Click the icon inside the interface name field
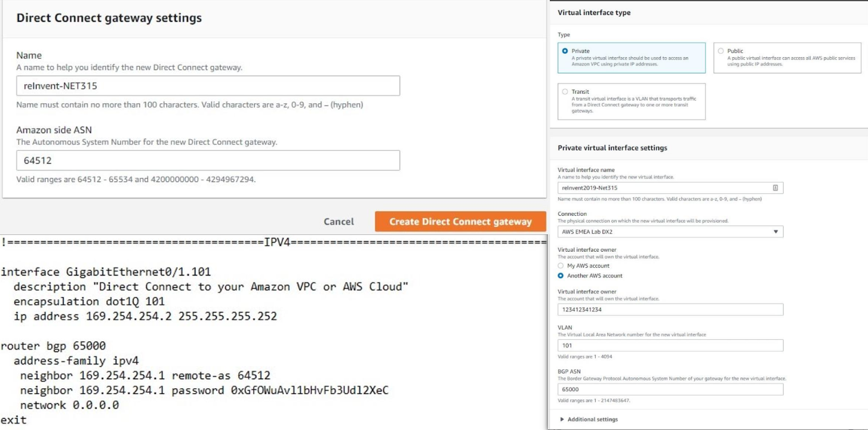Image resolution: width=868 pixels, height=430 pixels. 775,188
